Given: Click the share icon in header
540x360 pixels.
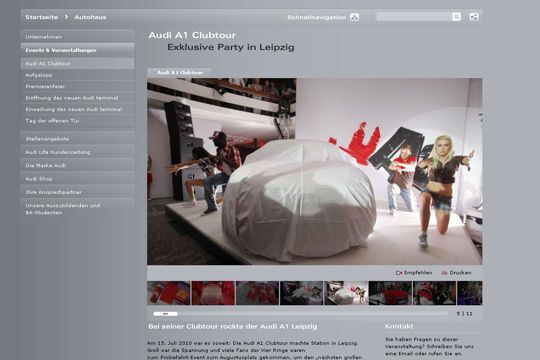Looking at the screenshot, I should [474, 17].
